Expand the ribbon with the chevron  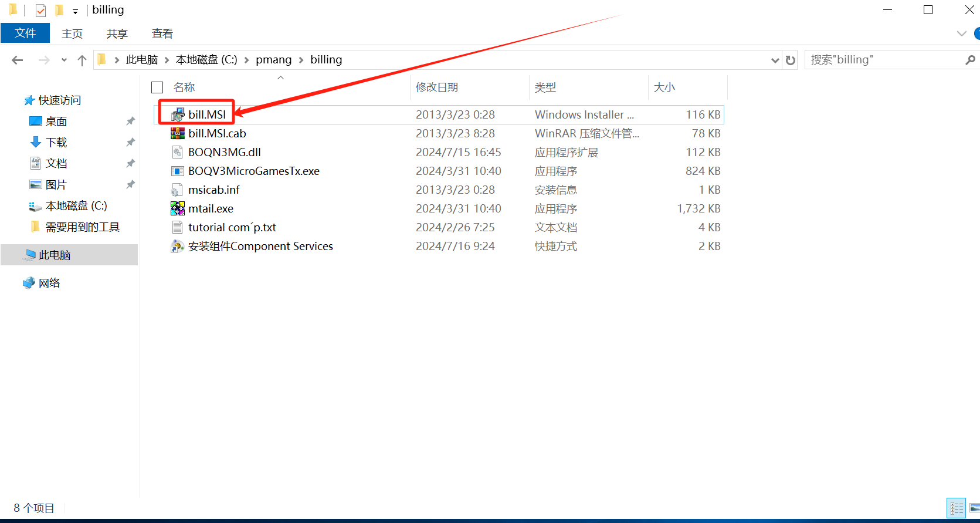click(x=961, y=33)
